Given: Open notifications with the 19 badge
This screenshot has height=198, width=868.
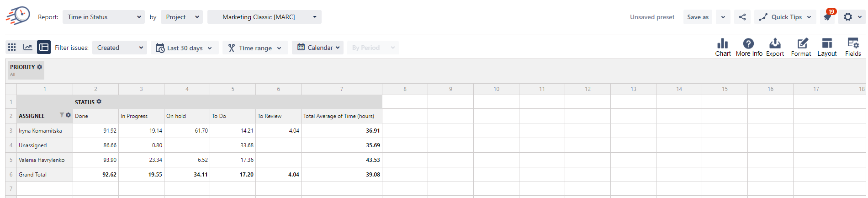Looking at the screenshot, I should pyautogui.click(x=827, y=17).
